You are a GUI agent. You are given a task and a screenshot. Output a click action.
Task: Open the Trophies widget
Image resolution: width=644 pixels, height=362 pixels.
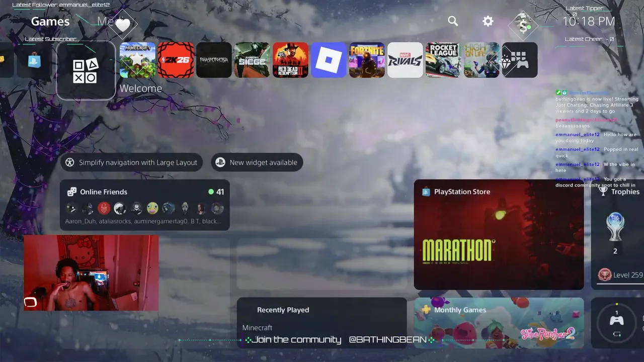[617, 234]
